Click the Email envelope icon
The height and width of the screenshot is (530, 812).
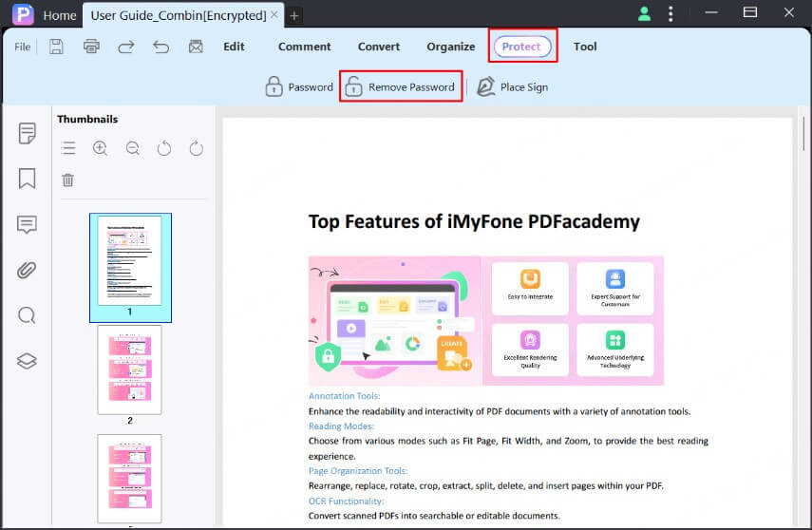point(196,47)
